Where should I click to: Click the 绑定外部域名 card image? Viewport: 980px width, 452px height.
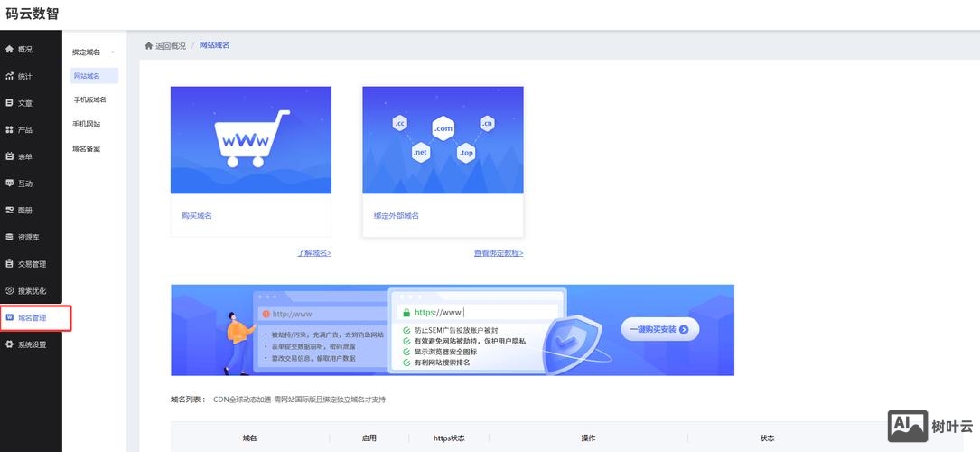[443, 140]
